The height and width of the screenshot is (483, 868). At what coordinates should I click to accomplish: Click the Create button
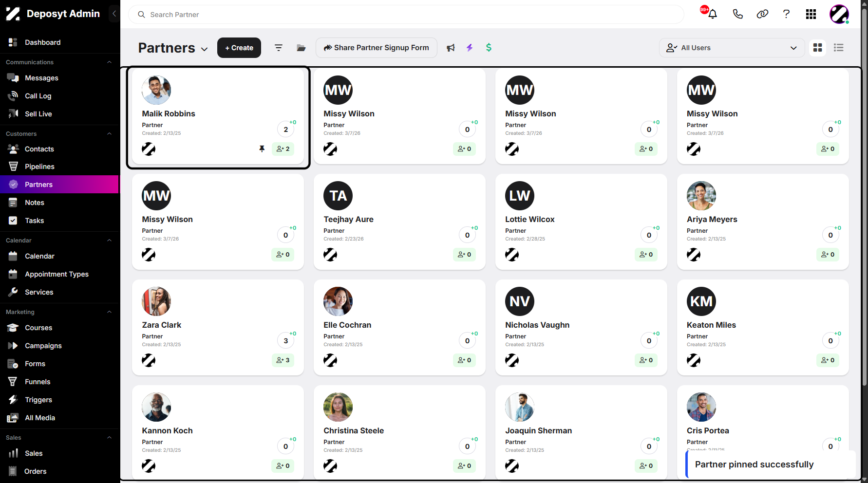tap(239, 48)
